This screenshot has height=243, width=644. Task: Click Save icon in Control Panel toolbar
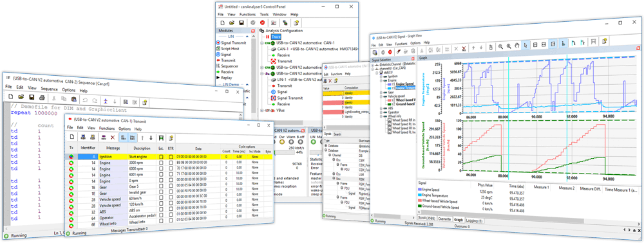241,23
